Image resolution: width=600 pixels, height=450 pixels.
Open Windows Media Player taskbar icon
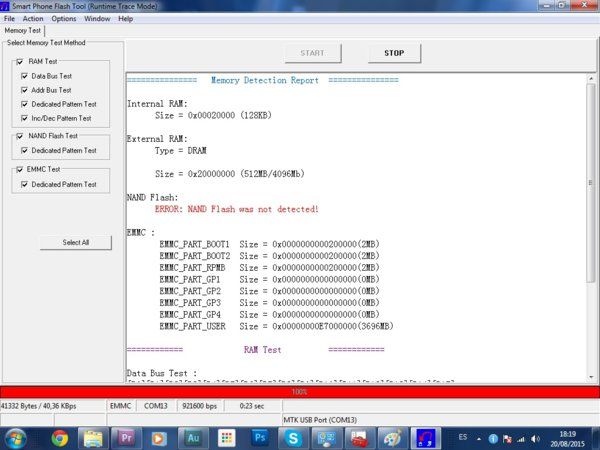(x=159, y=438)
